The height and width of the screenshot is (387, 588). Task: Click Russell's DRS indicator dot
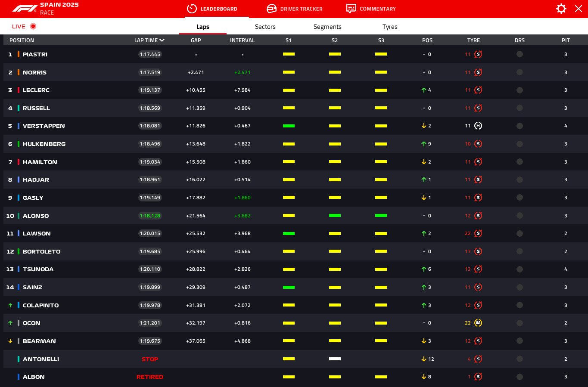520,108
